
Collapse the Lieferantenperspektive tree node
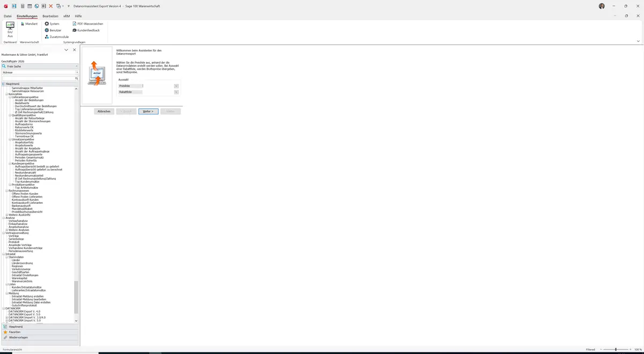[x=10, y=97]
